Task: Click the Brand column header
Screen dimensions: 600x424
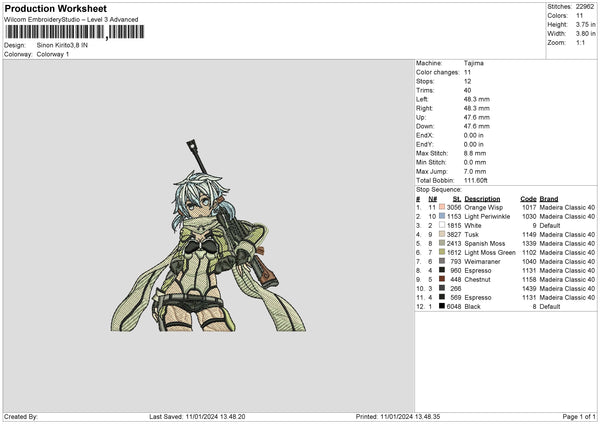Action: coord(549,197)
